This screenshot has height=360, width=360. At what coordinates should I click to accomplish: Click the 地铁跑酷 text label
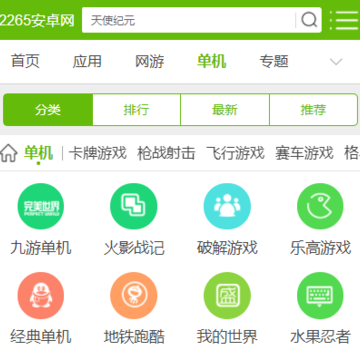pyautogui.click(x=134, y=337)
